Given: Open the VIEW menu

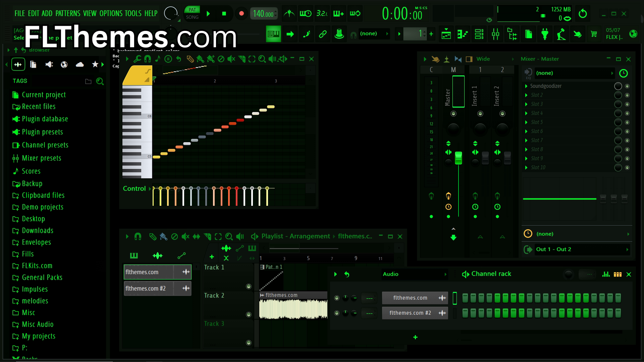Looking at the screenshot, I should pyautogui.click(x=90, y=13).
